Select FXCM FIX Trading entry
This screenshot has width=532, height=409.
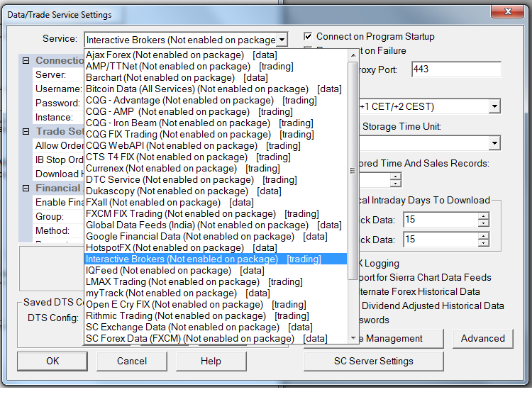tap(216, 213)
